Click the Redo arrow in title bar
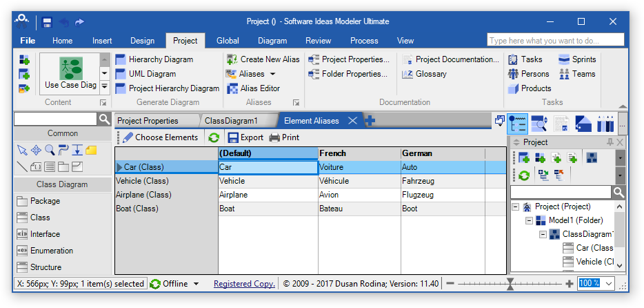 pos(80,22)
